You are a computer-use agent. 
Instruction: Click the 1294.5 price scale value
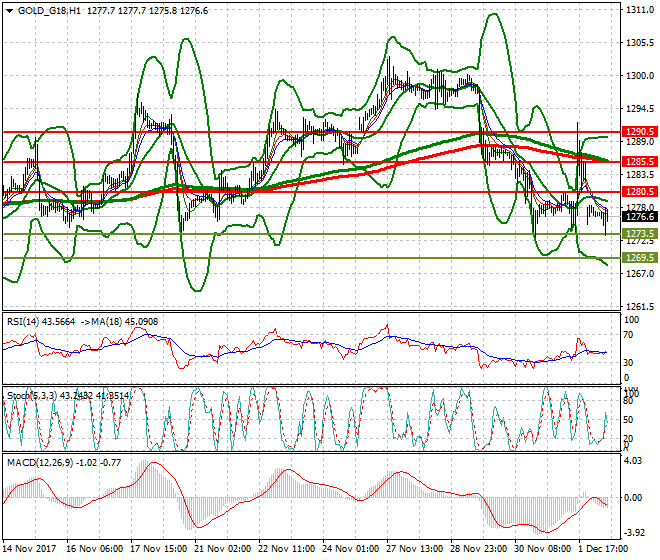point(640,109)
